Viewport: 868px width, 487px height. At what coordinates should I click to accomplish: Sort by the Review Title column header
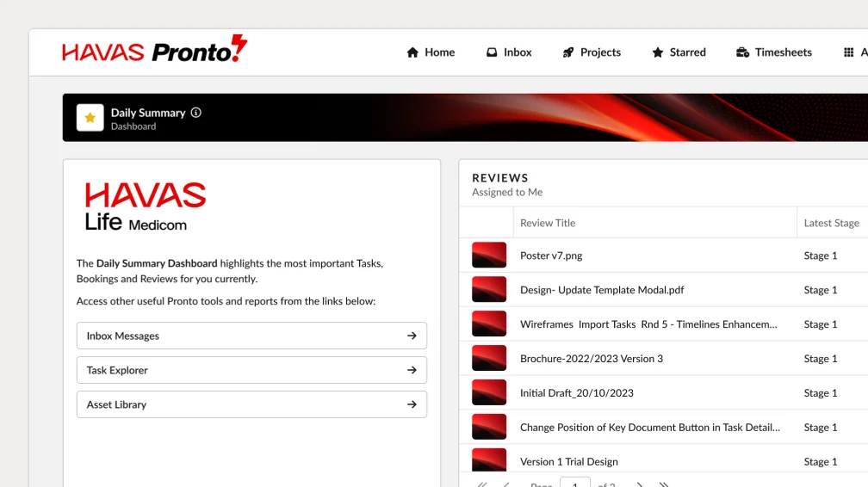[x=548, y=223]
